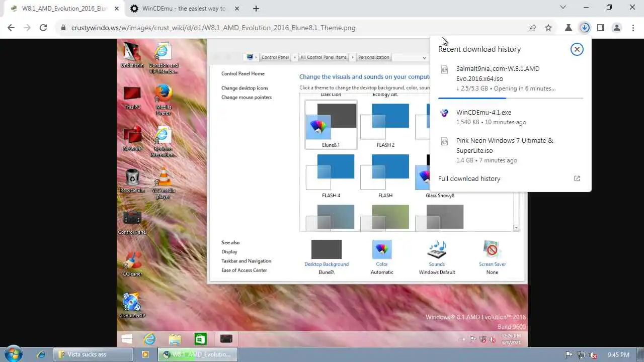Click the muted volume tray icon
The image size is (644, 362).
pos(593,355)
